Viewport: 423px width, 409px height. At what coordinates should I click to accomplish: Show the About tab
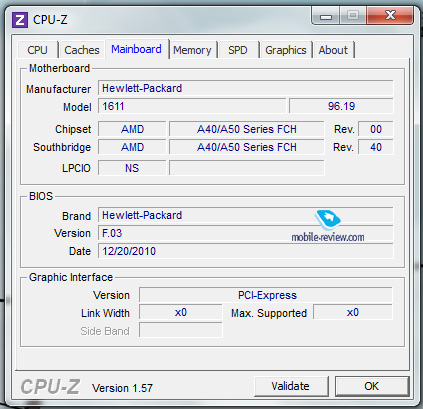pos(333,50)
